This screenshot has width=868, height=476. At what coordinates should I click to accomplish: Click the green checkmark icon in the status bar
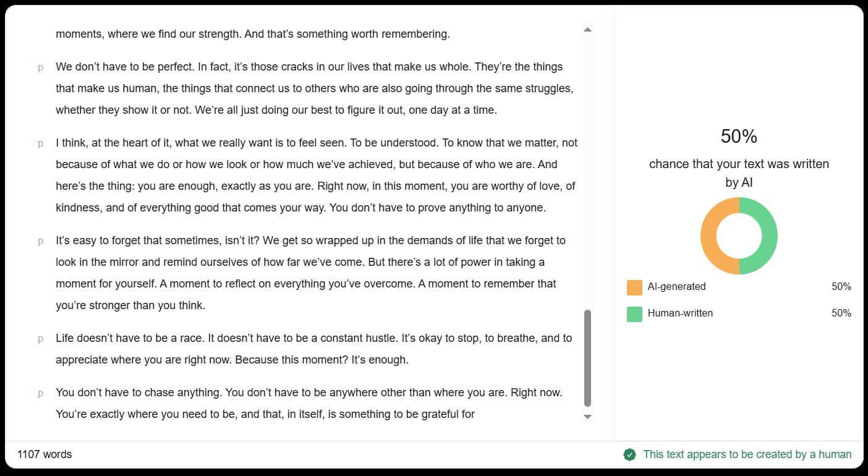[629, 455]
